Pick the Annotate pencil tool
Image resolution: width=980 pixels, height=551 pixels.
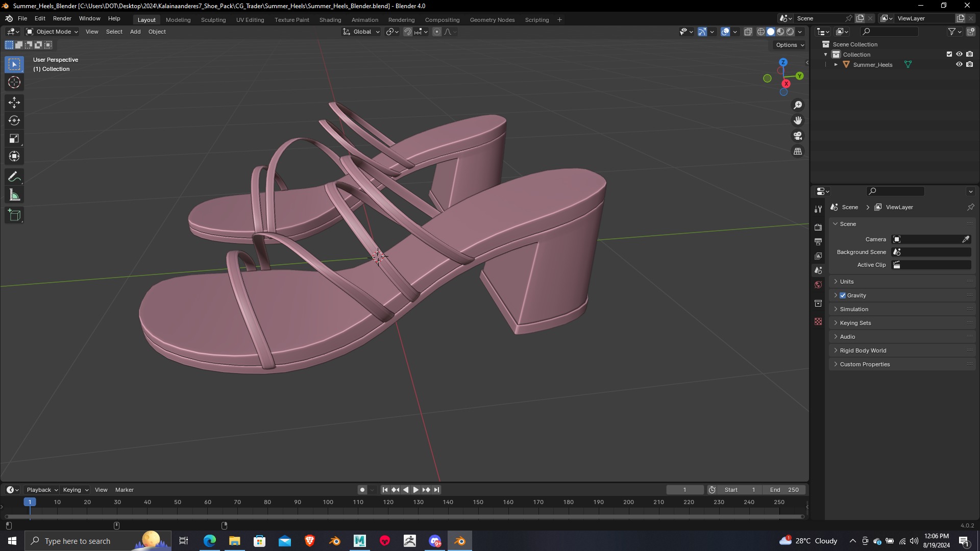click(14, 177)
